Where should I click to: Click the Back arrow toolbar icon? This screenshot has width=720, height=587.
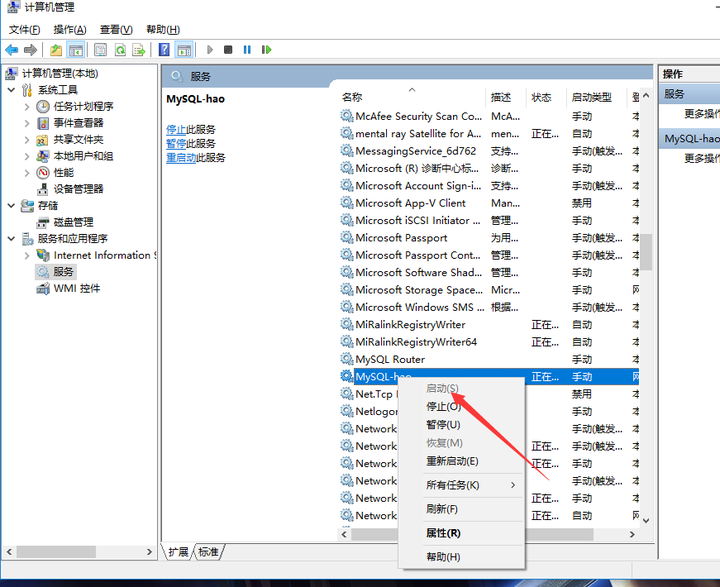[x=11, y=50]
